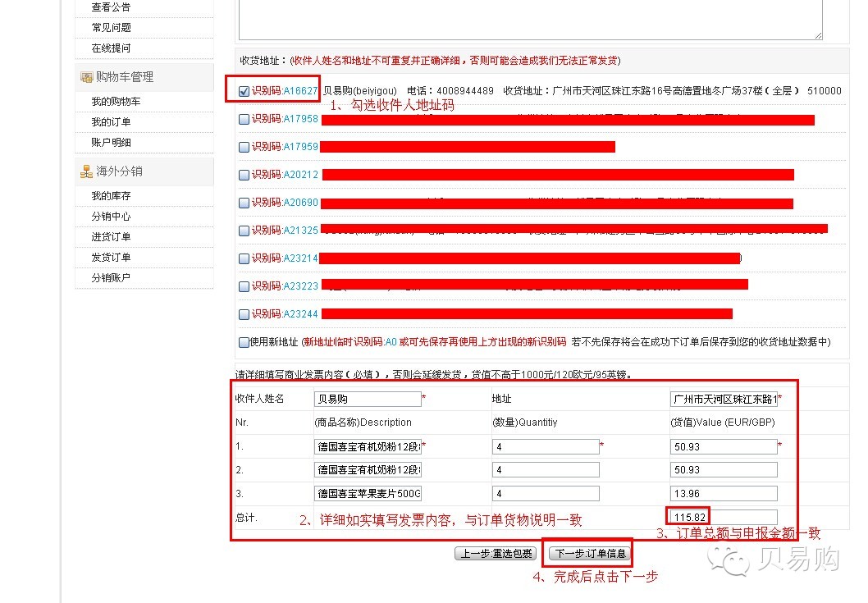Enable the 使用新地址 checkbox
The width and height of the screenshot is (868, 603).
(x=244, y=342)
